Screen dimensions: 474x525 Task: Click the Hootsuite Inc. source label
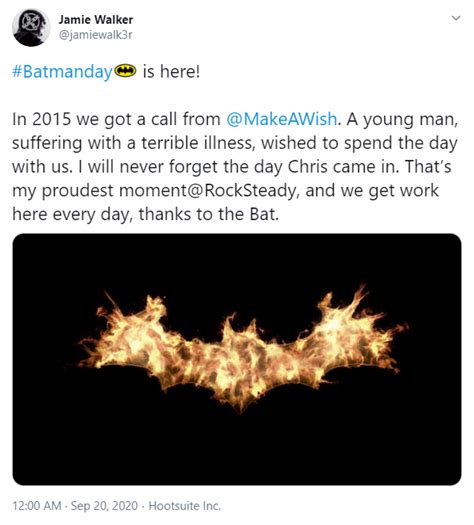184,506
